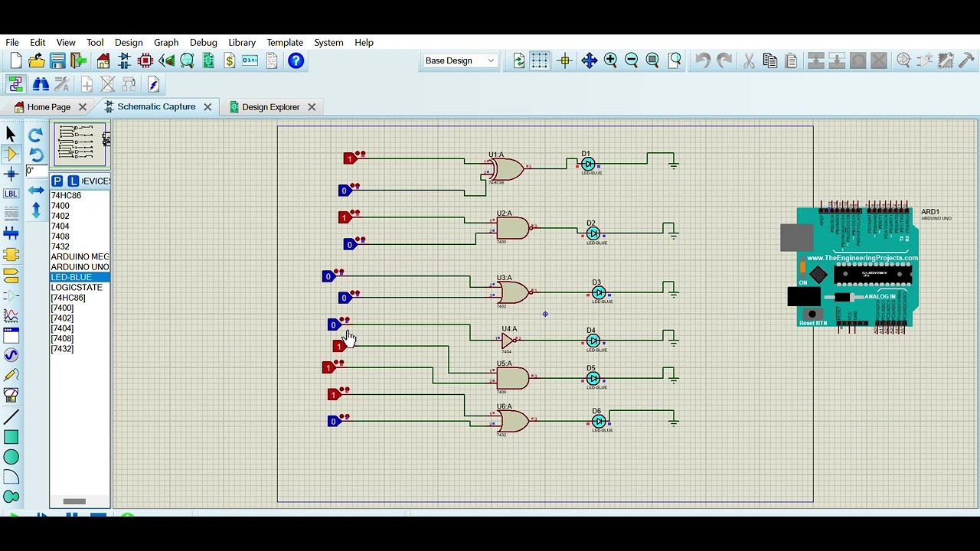Close the Home Page tab
The width and height of the screenshot is (980, 551).
(x=83, y=107)
